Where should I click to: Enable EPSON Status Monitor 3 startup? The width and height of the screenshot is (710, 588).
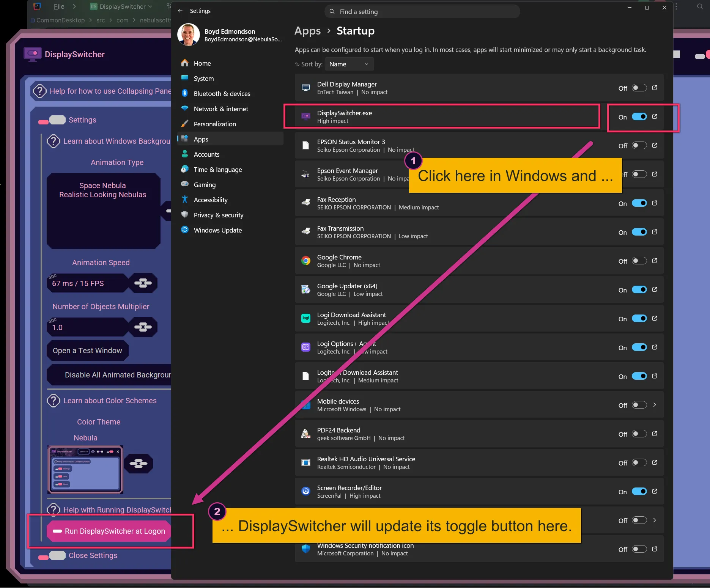[x=639, y=145]
